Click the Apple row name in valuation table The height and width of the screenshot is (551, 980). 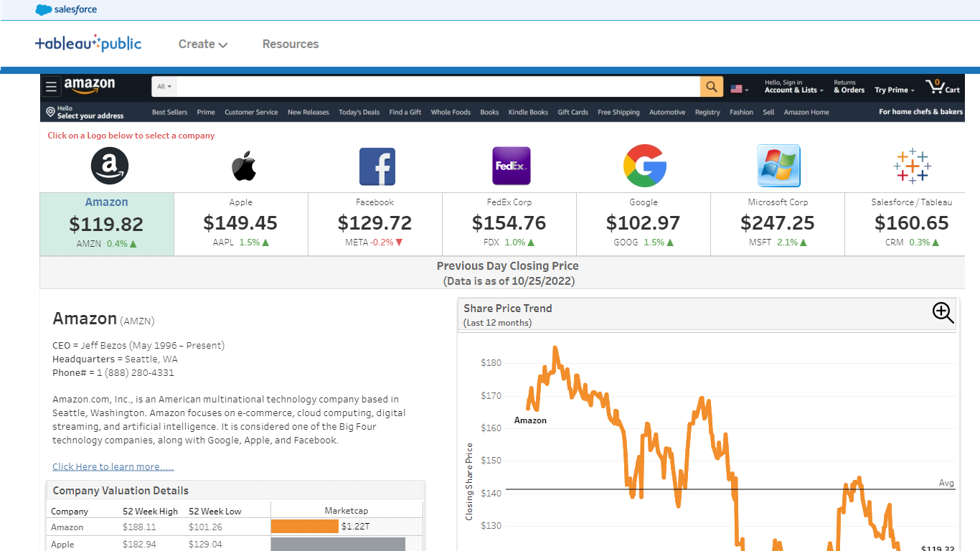(62, 545)
